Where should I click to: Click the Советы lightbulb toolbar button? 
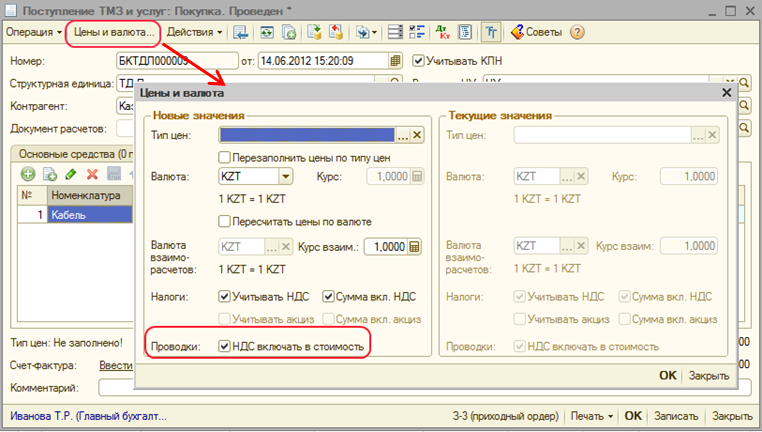point(538,32)
